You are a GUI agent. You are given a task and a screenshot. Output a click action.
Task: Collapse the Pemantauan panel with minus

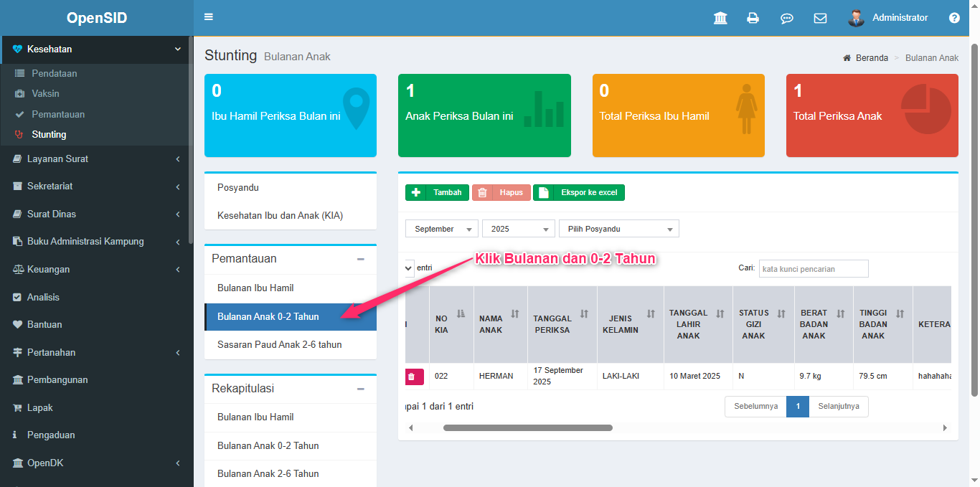pos(361,259)
